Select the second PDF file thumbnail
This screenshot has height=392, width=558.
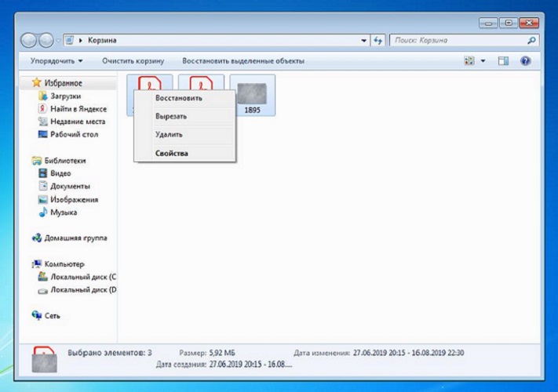tap(201, 83)
